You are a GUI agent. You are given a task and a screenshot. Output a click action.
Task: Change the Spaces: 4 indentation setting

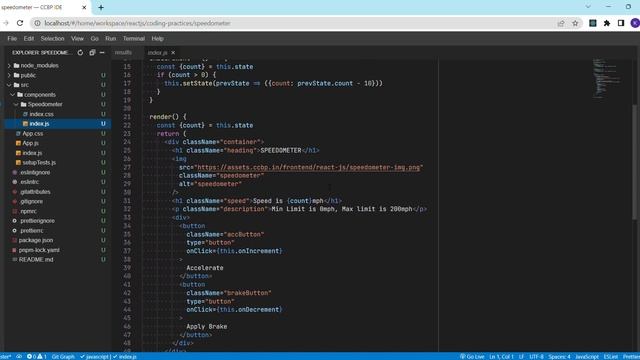click(559, 356)
